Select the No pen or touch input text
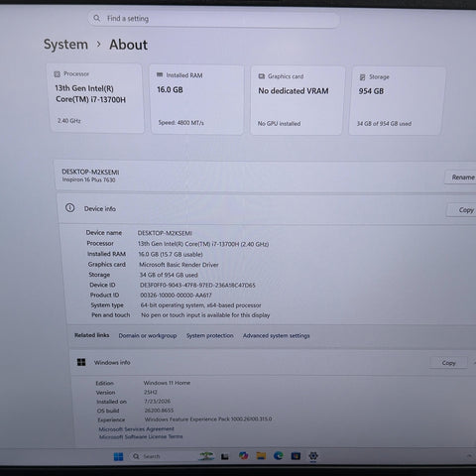Viewport: 476px width, 476px height. click(x=205, y=315)
